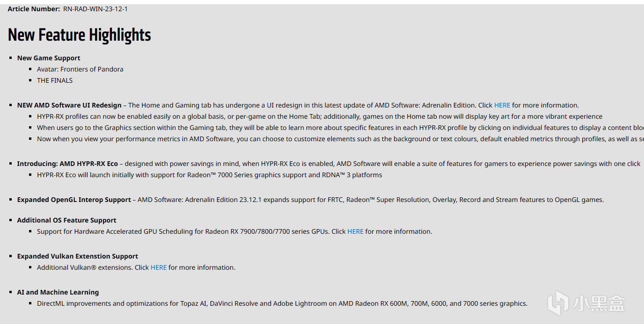This screenshot has width=644, height=324.
Task: Select the HYPR-RX Eco Radeon 7000 Series line
Action: click(x=210, y=175)
